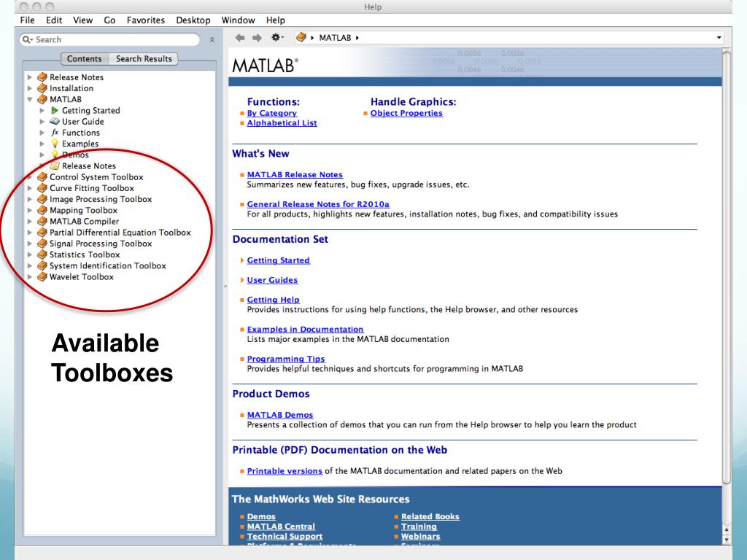Viewport: 747px width, 560px height.
Task: Select Image Processing Toolbox in tree
Action: [x=100, y=199]
